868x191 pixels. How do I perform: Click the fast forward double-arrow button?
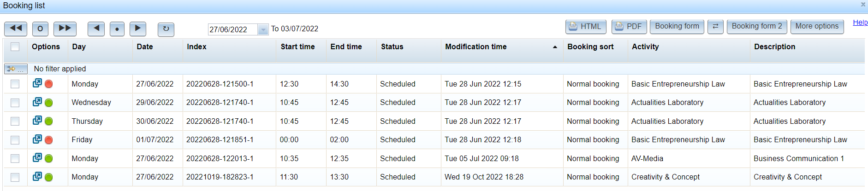point(65,29)
